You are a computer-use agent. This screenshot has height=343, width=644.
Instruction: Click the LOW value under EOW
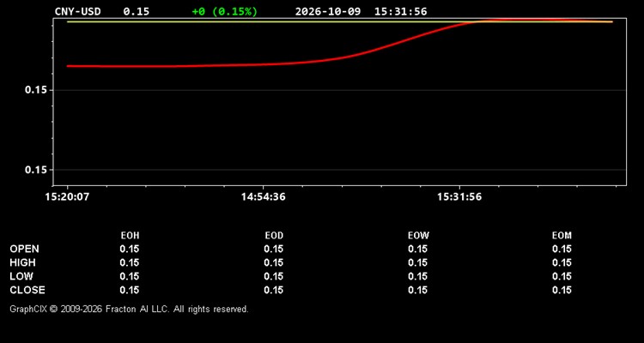(418, 276)
